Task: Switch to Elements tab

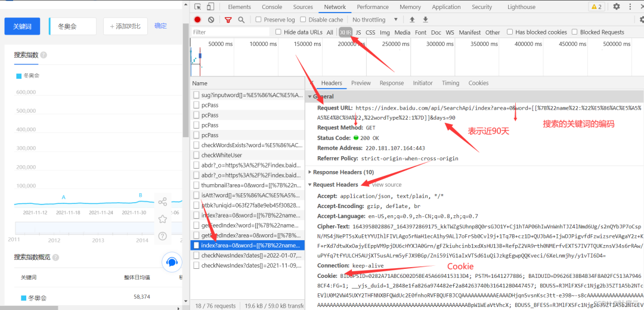Action: tap(240, 7)
